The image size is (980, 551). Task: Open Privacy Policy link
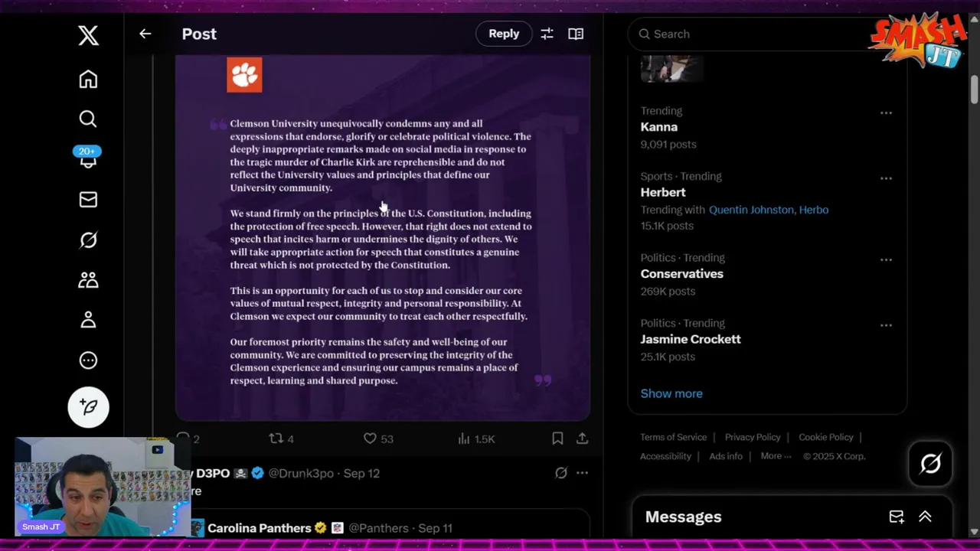[x=753, y=437]
